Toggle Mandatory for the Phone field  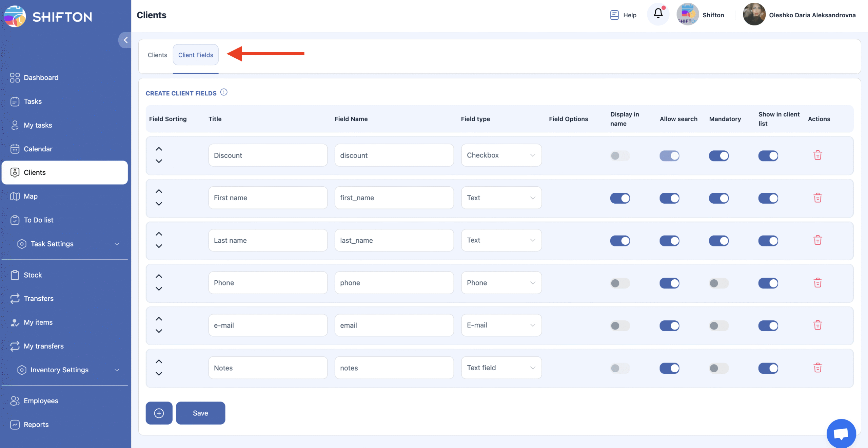pyautogui.click(x=718, y=283)
